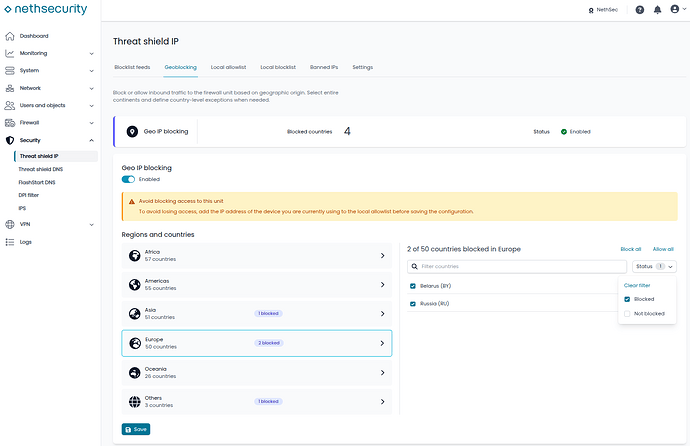Click the Filter countries search field
The width and height of the screenshot is (690, 446).
point(517,267)
